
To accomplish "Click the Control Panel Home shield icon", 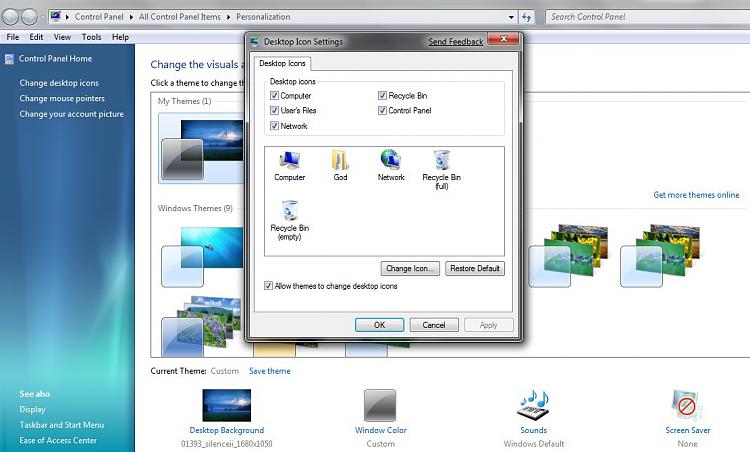I will point(9,59).
